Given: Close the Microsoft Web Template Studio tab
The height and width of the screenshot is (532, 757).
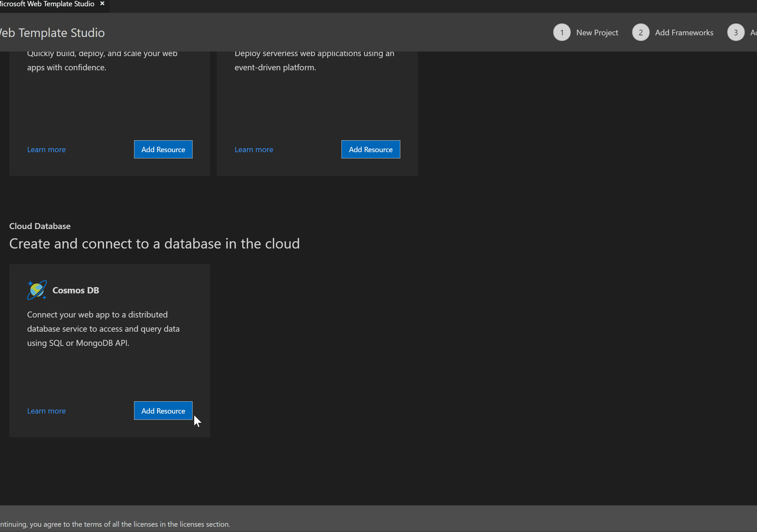Looking at the screenshot, I should (102, 4).
